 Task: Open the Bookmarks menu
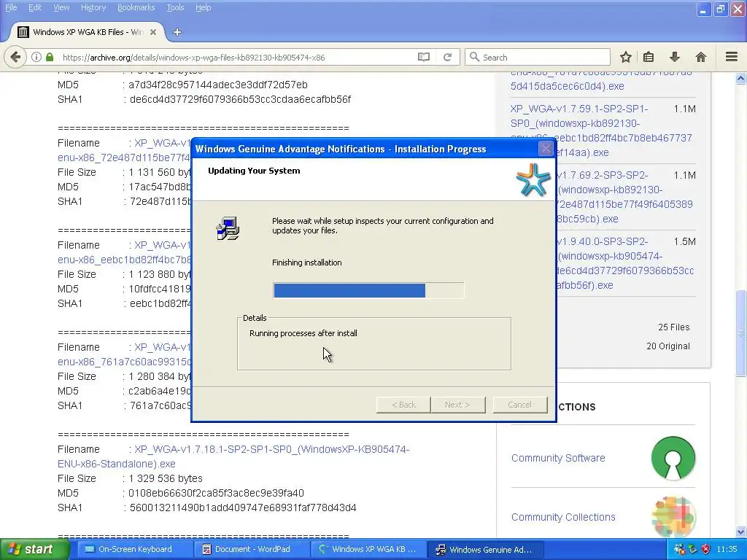136,7
